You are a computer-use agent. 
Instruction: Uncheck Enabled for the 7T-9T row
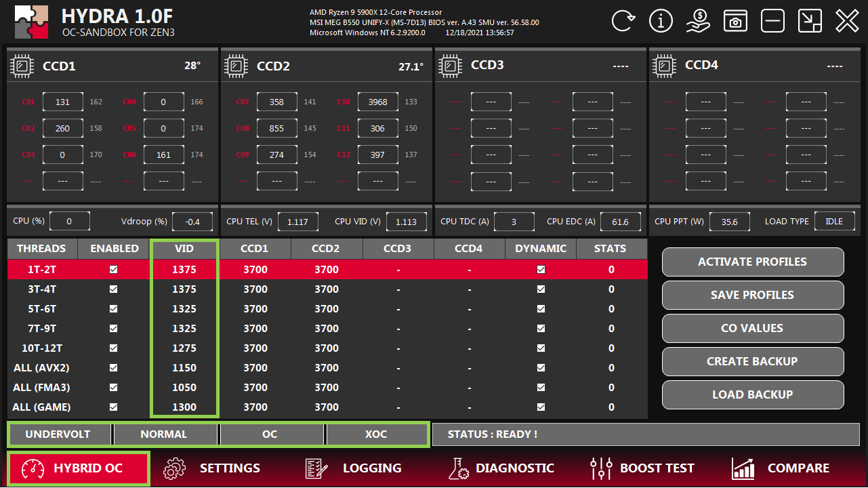[114, 329]
